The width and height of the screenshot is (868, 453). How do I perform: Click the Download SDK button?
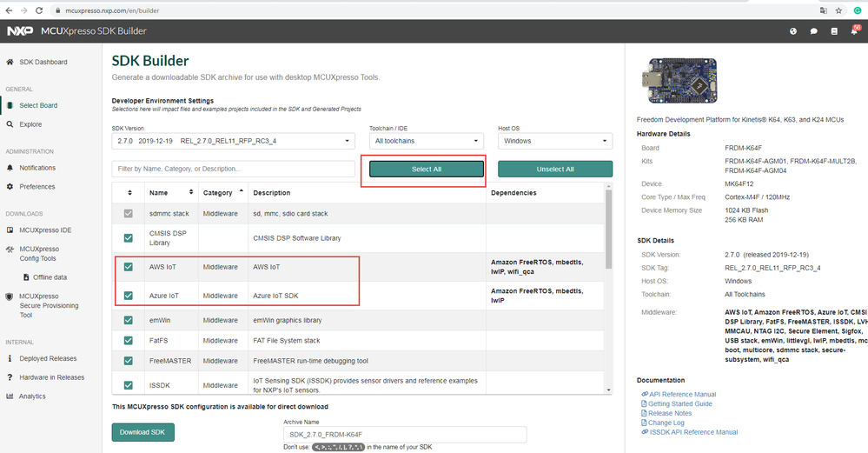tap(142, 432)
